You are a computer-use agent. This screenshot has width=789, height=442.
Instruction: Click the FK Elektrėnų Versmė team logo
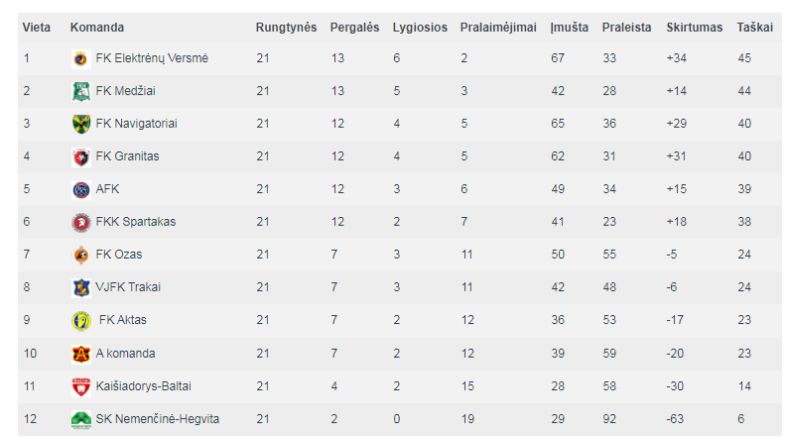pos(81,58)
